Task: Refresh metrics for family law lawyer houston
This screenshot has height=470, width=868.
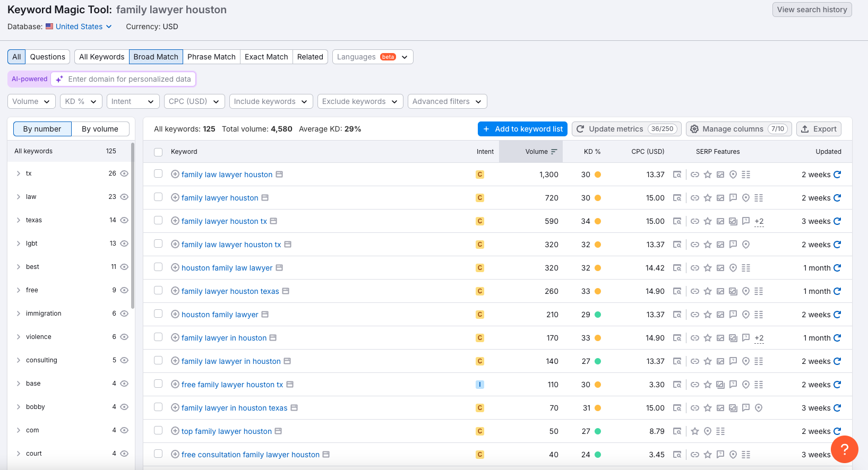Action: point(837,175)
